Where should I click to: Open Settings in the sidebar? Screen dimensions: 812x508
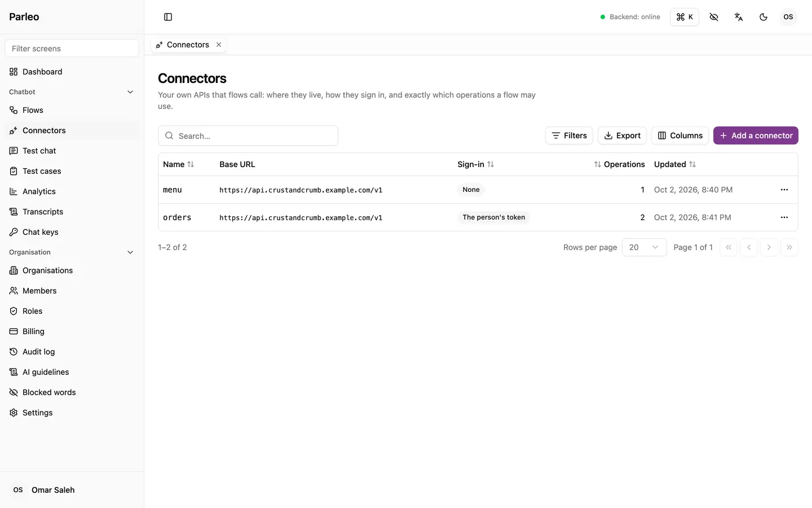point(72,413)
